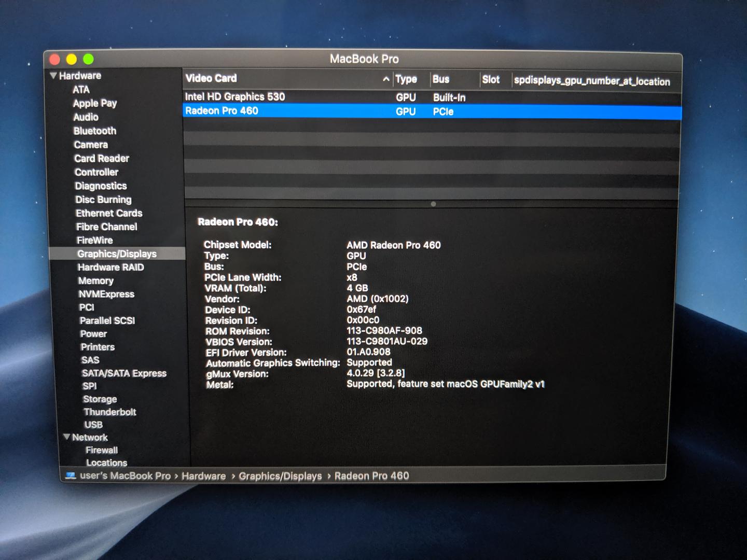The width and height of the screenshot is (747, 560).
Task: Click the Built-In bus cell
Action: [449, 97]
